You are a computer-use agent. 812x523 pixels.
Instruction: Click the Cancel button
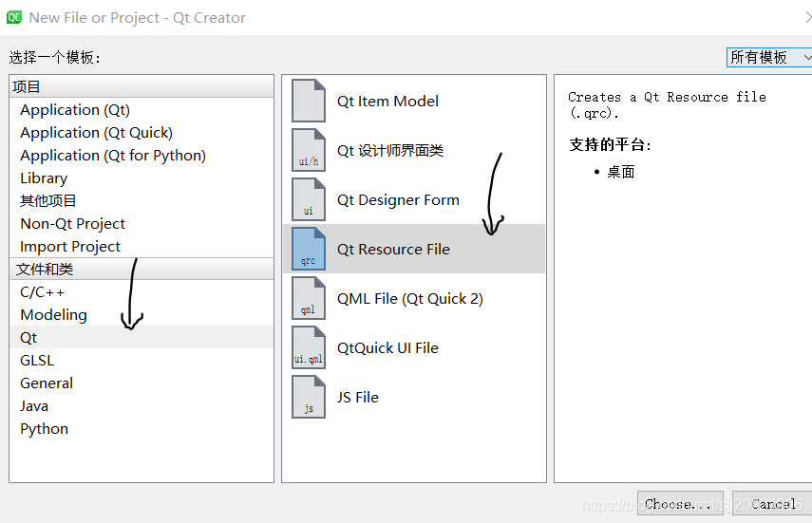(x=773, y=503)
